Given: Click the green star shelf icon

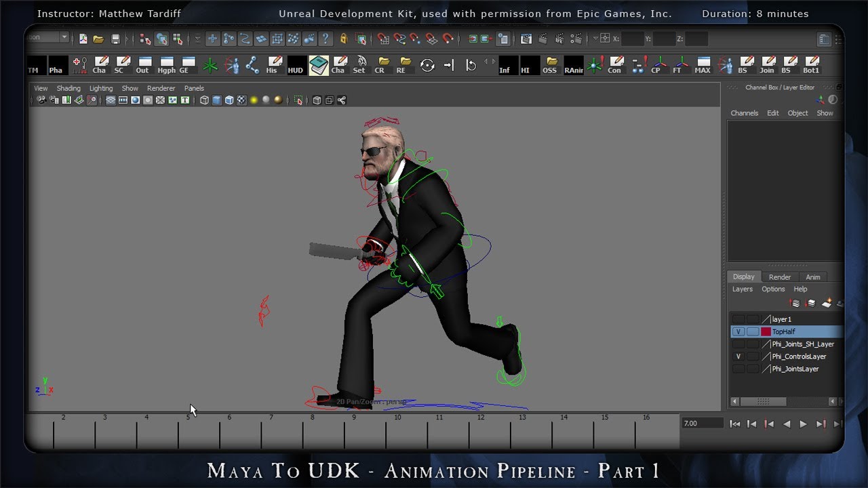Looking at the screenshot, I should [x=210, y=66].
